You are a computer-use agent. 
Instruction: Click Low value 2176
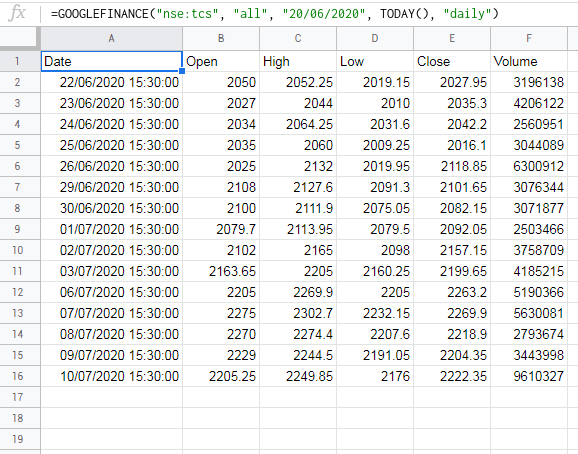375,376
